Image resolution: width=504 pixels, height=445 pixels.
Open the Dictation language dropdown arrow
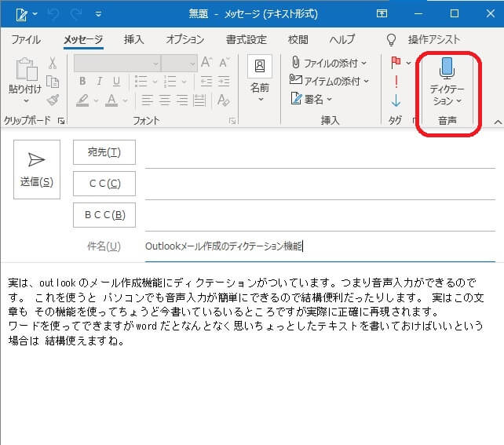pos(459,101)
